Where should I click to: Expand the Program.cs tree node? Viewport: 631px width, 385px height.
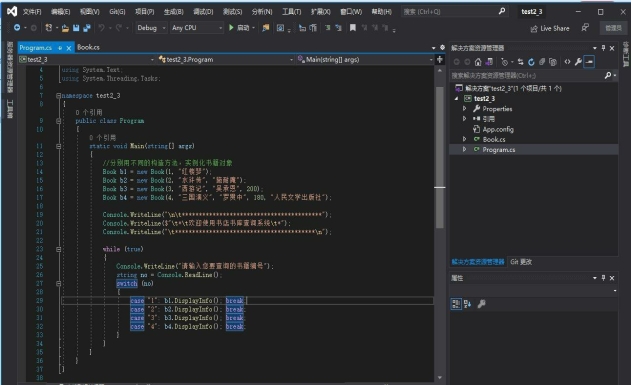465,149
